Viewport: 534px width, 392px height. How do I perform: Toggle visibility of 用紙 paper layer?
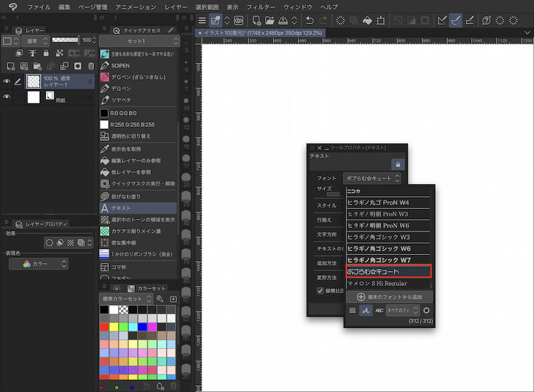(x=7, y=97)
